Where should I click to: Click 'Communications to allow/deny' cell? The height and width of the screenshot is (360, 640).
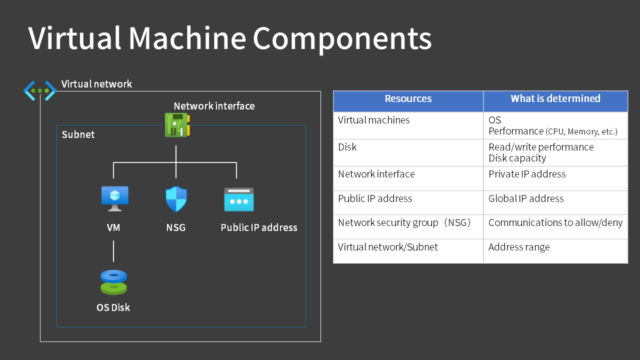pos(556,227)
